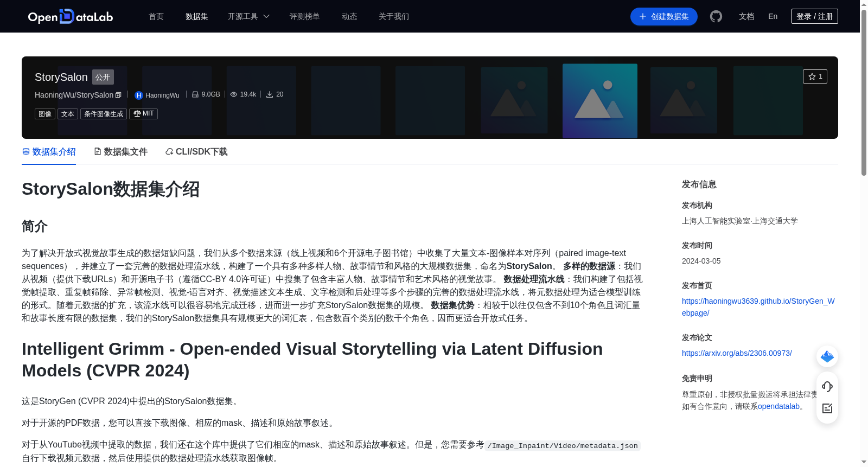Click the MIT license tag
The image size is (868, 467).
coord(143,114)
